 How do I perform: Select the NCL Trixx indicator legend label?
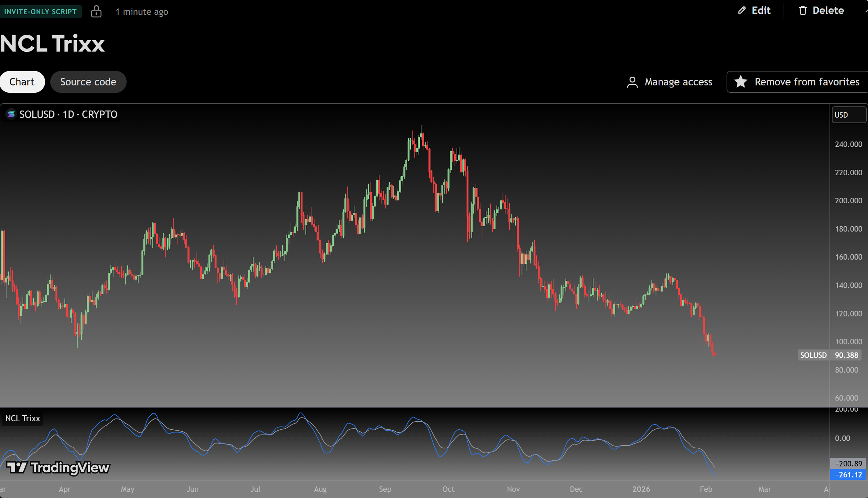pyautogui.click(x=23, y=418)
